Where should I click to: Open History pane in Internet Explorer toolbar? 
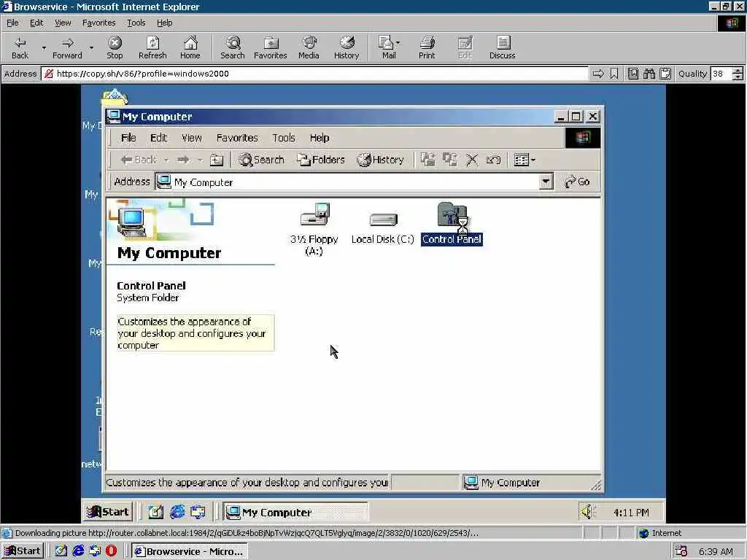347,47
